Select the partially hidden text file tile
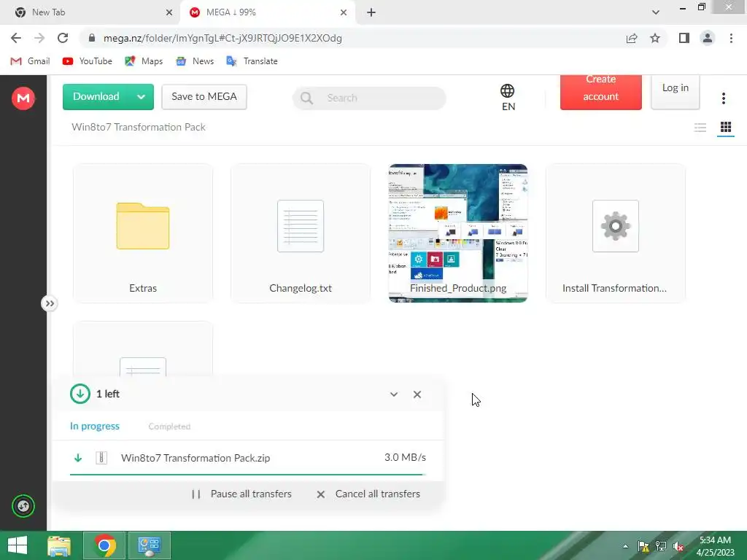Screen dimensions: 747x560 coord(143,350)
